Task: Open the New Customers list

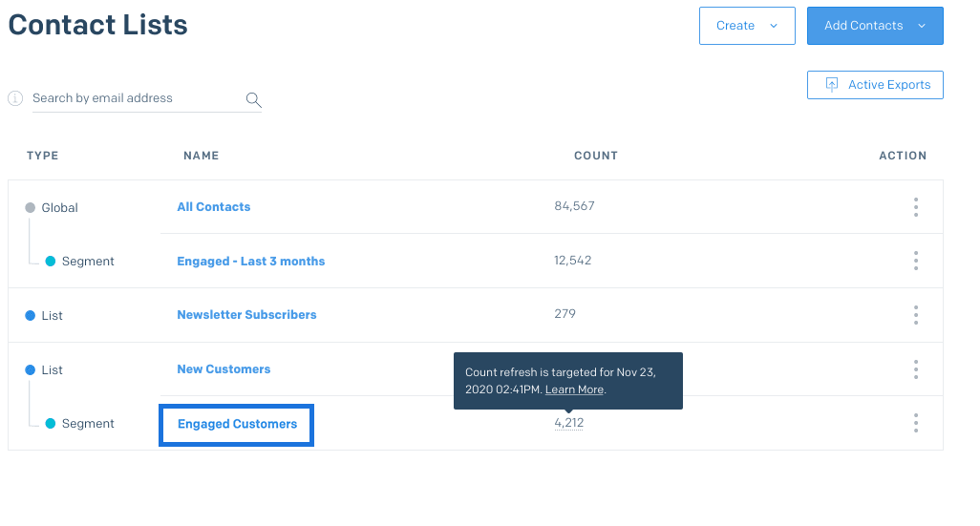Action: 224,369
